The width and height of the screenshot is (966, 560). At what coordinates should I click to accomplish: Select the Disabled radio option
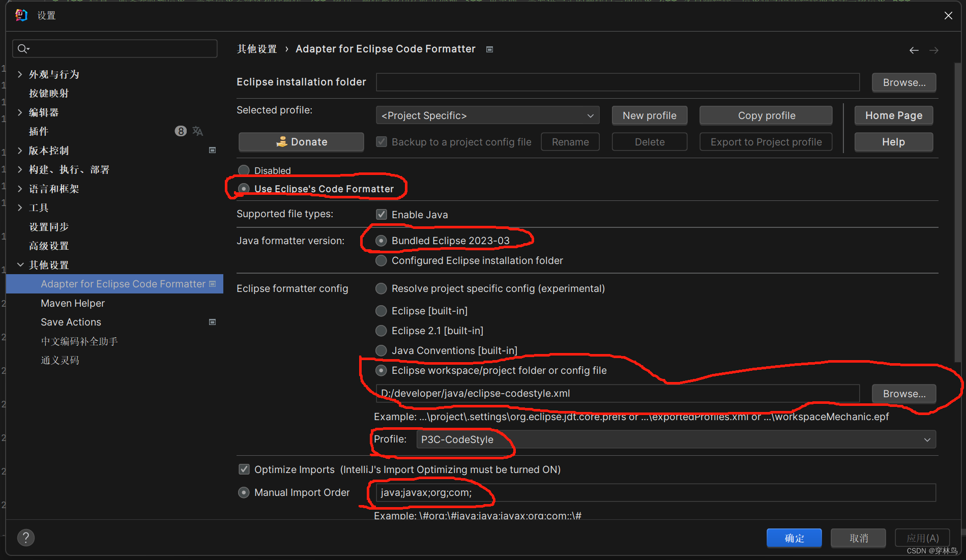click(x=244, y=170)
